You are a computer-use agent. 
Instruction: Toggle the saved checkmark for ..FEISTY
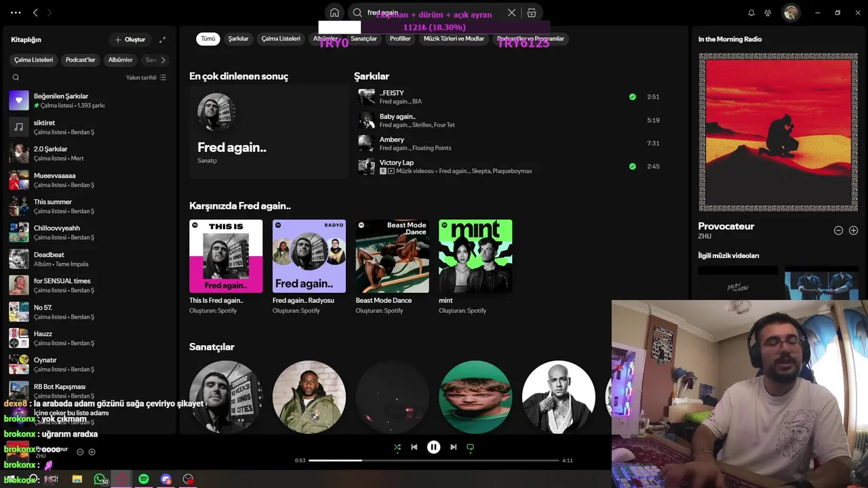(x=633, y=97)
